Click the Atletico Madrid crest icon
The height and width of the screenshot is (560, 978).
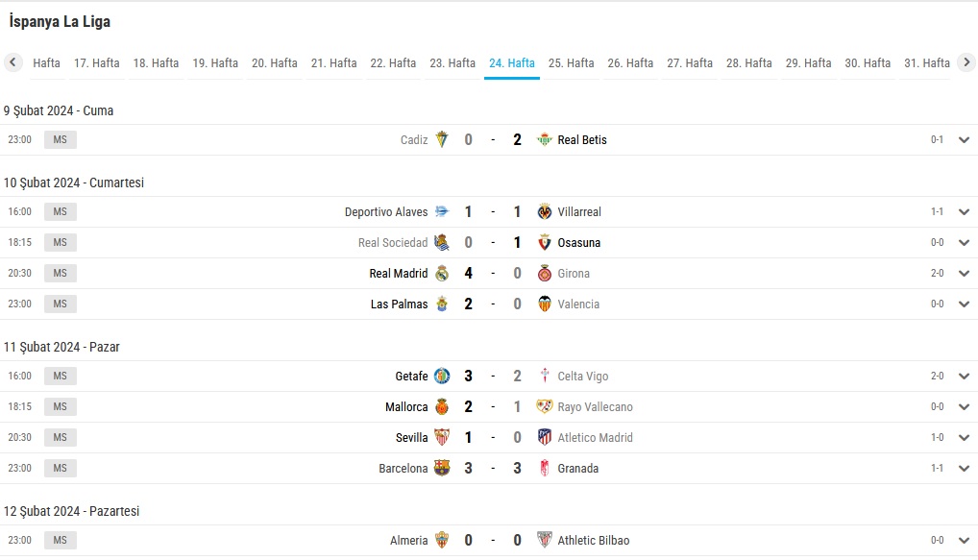[545, 437]
